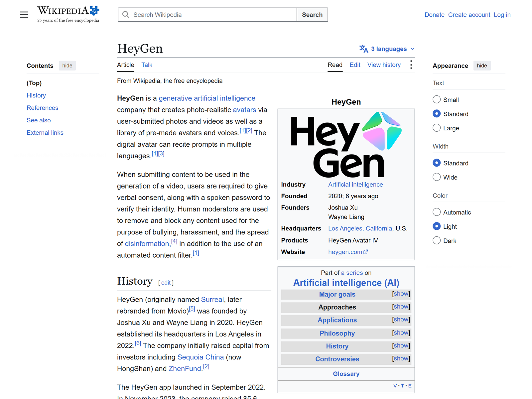Open Los Angeles, California link

[360, 228]
